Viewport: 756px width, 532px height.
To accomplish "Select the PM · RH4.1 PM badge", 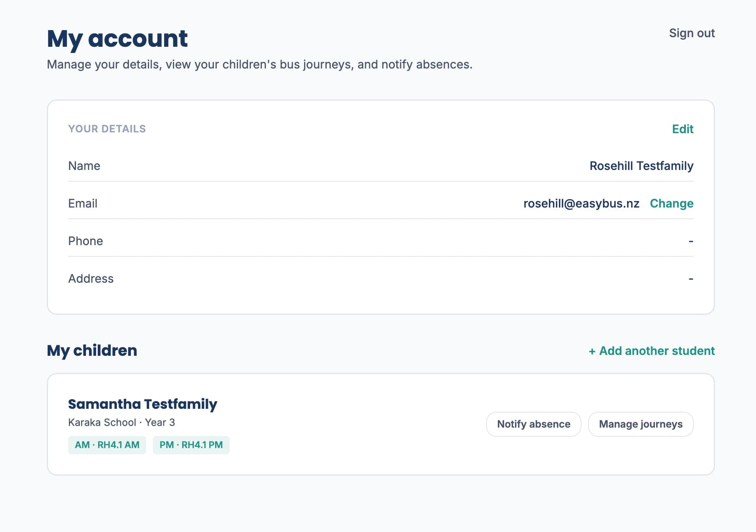I will [x=191, y=445].
